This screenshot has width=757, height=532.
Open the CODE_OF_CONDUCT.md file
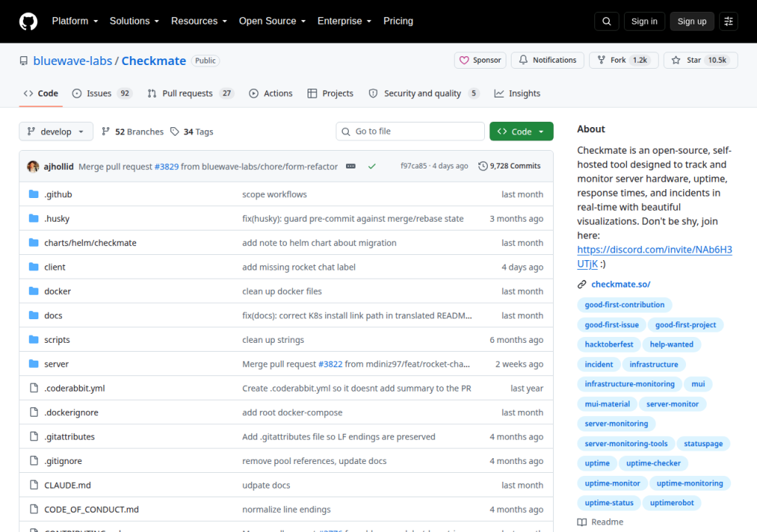[x=91, y=509]
